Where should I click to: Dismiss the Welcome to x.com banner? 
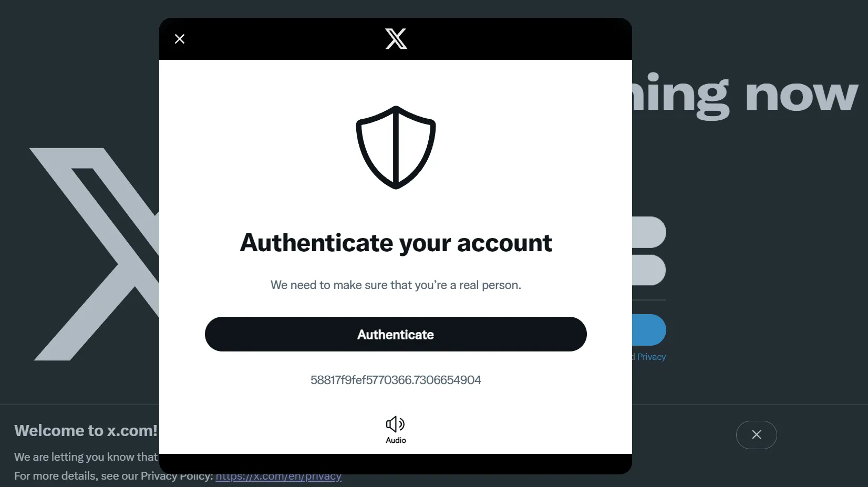[x=756, y=435]
